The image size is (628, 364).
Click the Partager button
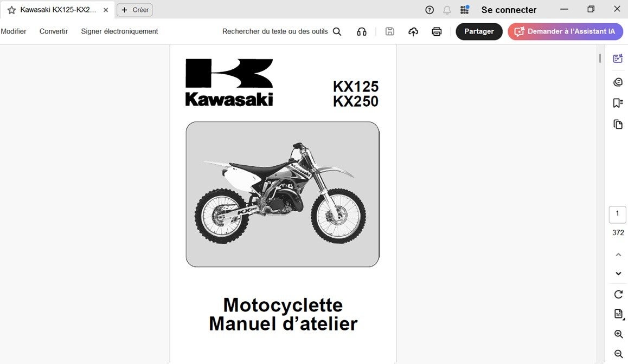(x=479, y=31)
